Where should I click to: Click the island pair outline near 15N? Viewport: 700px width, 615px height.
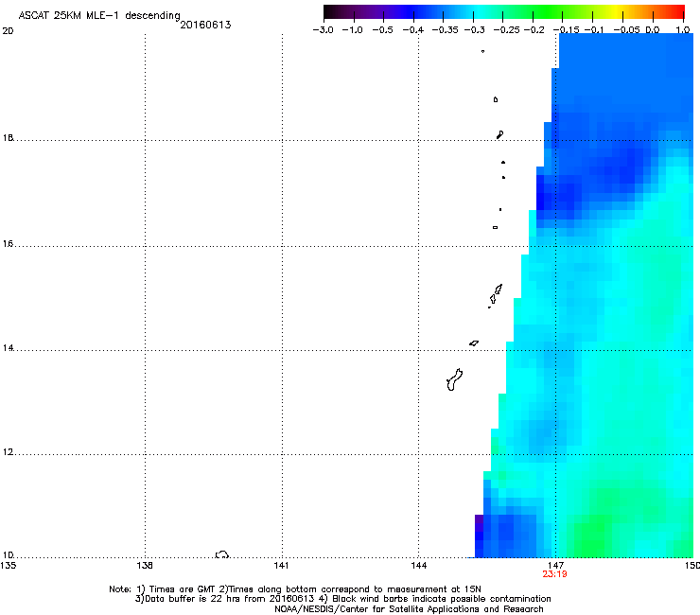[496, 295]
